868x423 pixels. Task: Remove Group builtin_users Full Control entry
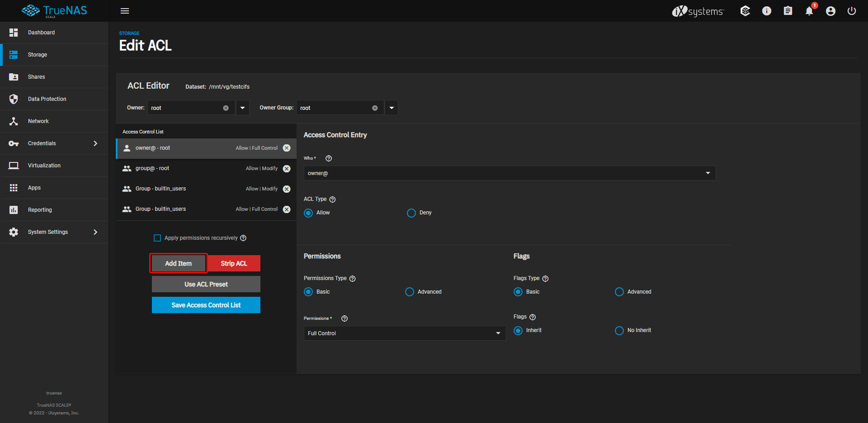(x=287, y=209)
